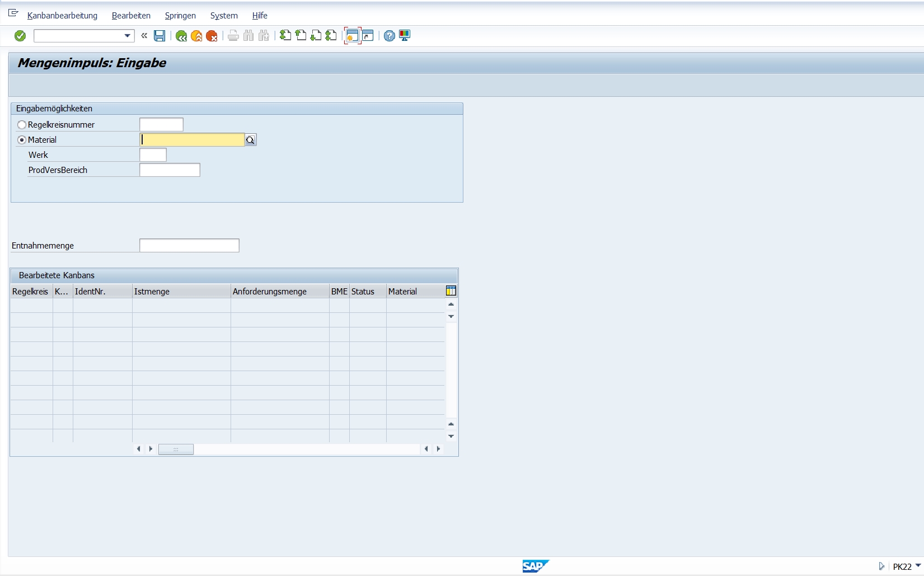Click the orange Exit icon
This screenshot has height=576, width=924.
point(196,36)
